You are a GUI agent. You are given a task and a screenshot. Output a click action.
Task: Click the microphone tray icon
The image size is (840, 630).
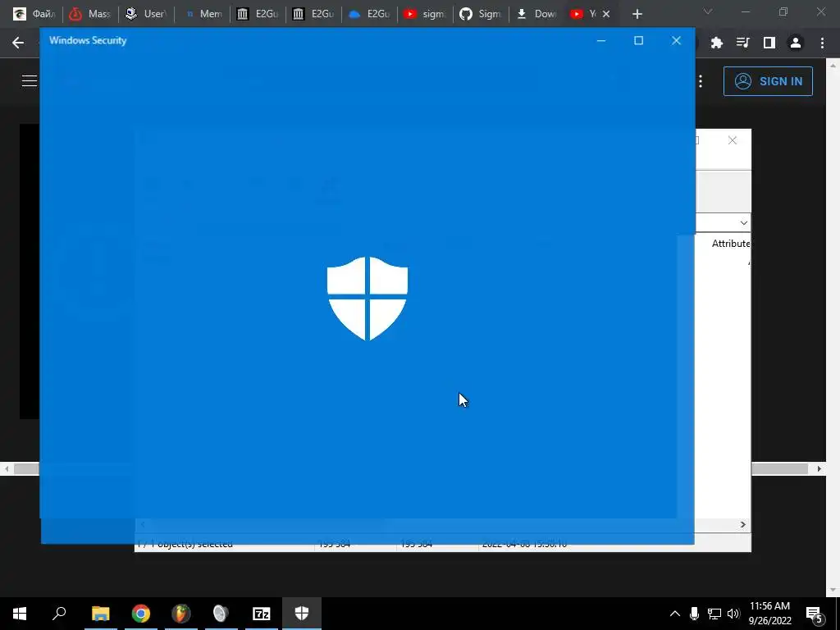[x=694, y=614]
